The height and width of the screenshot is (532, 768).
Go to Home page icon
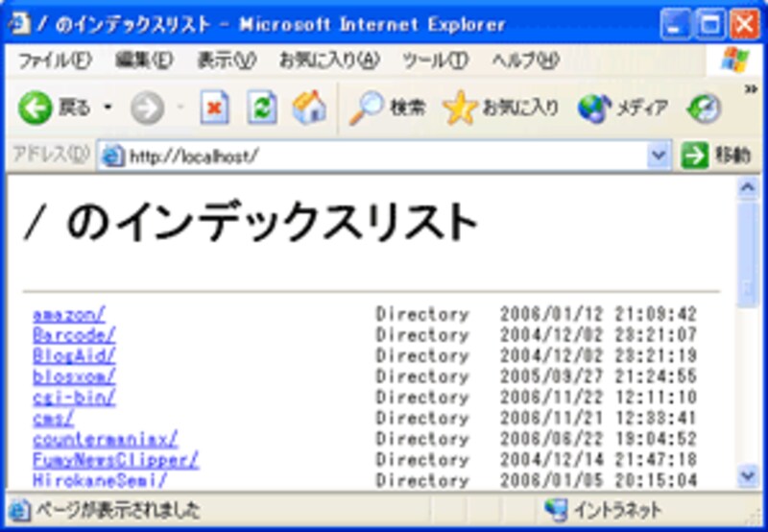(308, 108)
